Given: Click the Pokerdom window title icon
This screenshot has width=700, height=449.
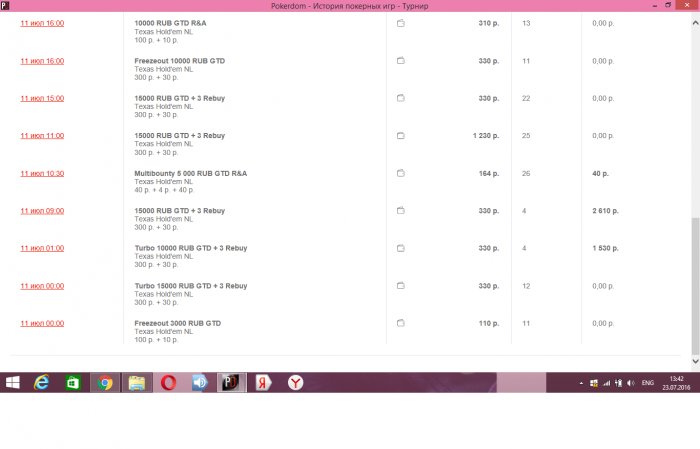Looking at the screenshot, I should (x=5, y=5).
